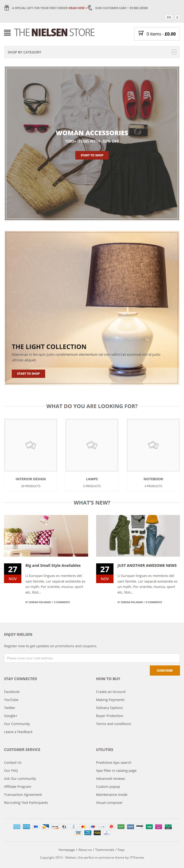The height and width of the screenshot is (868, 184).
Task: Click the phone customer care icon
Action: point(90,8)
